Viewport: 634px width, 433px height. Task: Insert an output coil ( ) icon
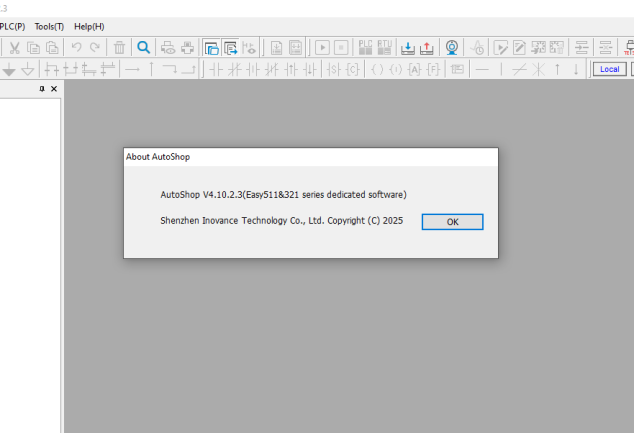[377, 70]
